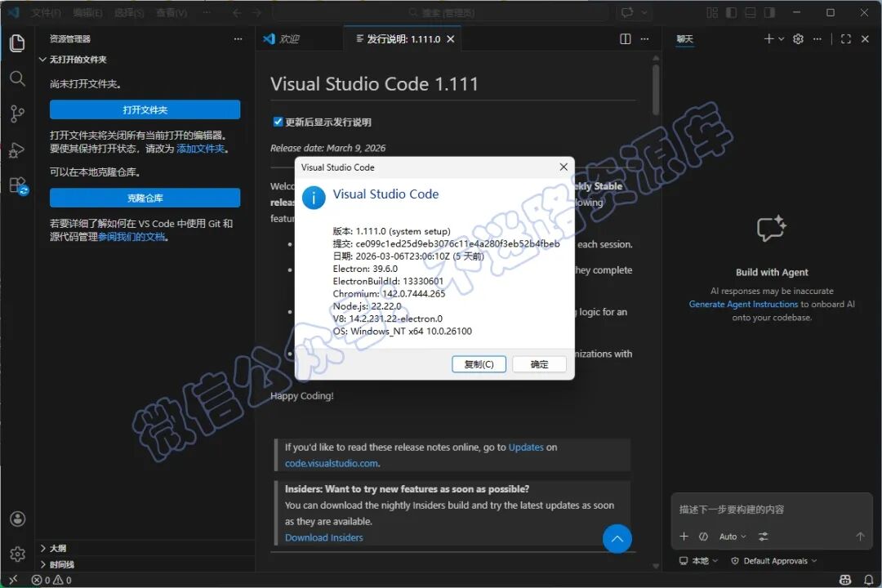The height and width of the screenshot is (588, 882).
Task: Open notifications bell in status bar
Action: [868, 580]
